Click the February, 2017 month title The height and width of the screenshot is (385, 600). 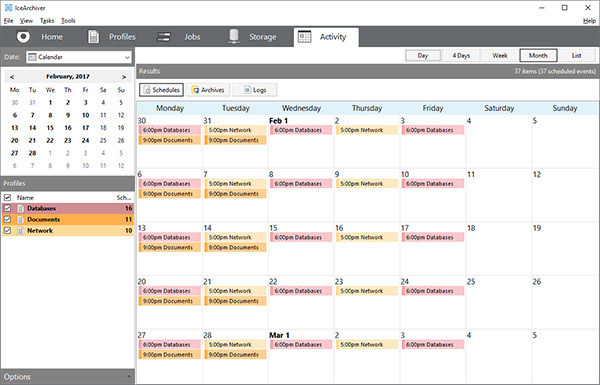[68, 77]
